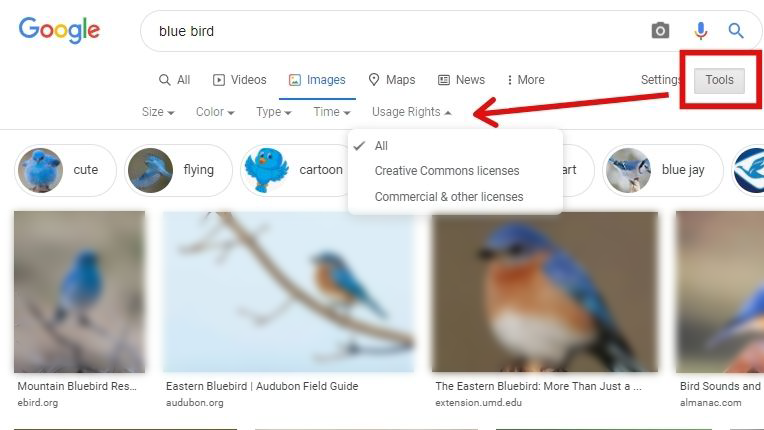Open the Videos search tab
The width and height of the screenshot is (764, 430).
point(240,80)
